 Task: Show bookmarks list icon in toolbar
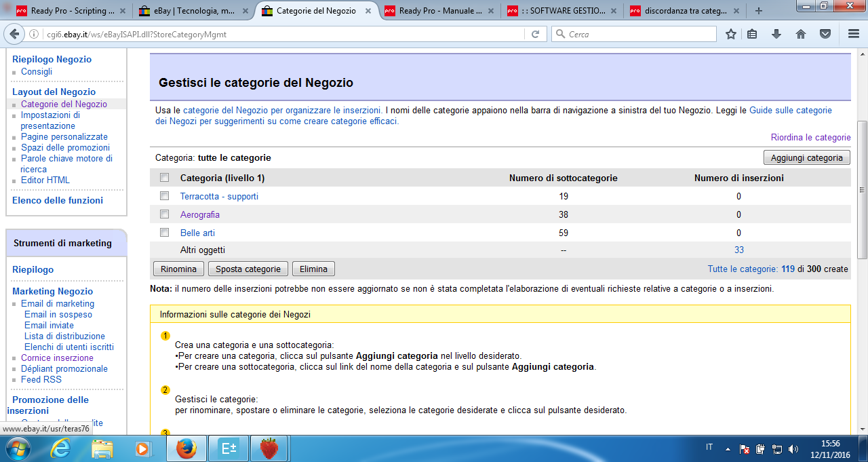[753, 34]
